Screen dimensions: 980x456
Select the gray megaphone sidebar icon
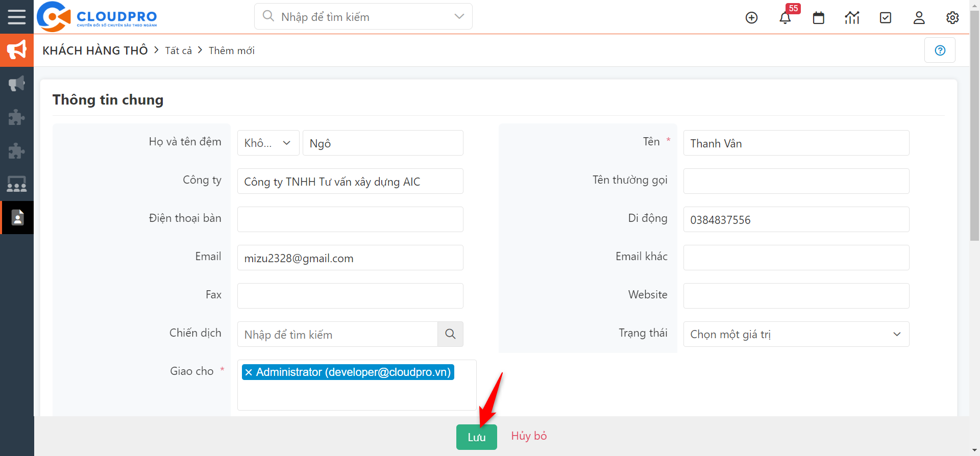[17, 84]
